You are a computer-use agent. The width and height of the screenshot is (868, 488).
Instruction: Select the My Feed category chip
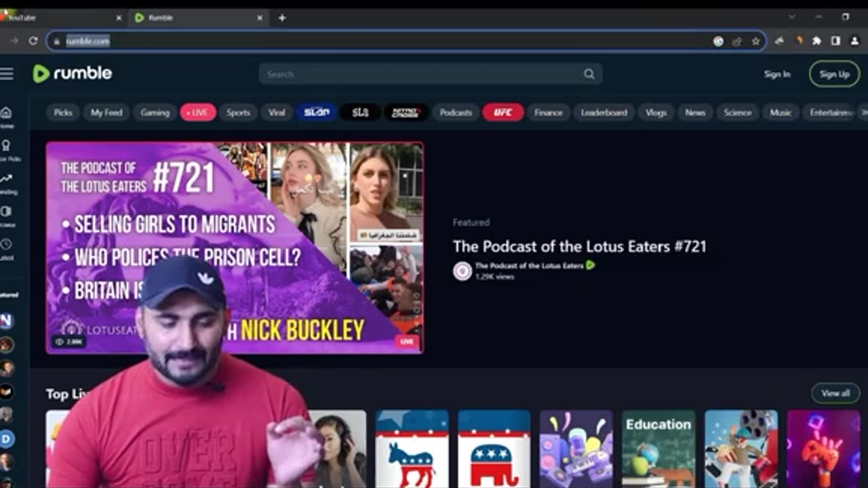point(106,113)
